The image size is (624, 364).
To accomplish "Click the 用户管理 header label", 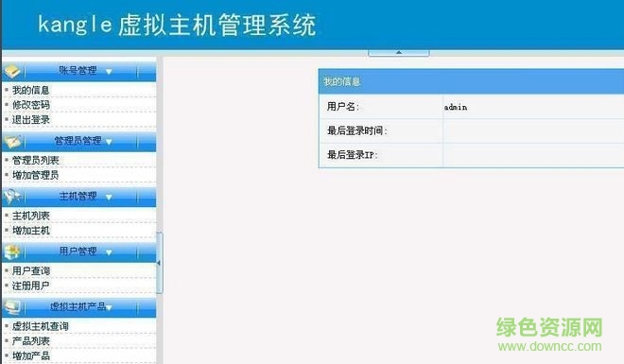I will pyautogui.click(x=78, y=251).
